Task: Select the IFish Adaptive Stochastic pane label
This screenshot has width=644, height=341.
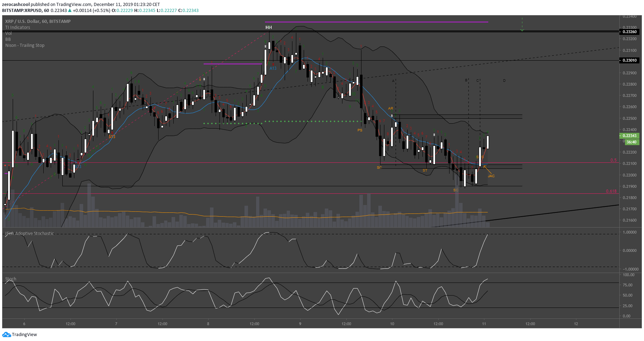Action: pyautogui.click(x=30, y=234)
